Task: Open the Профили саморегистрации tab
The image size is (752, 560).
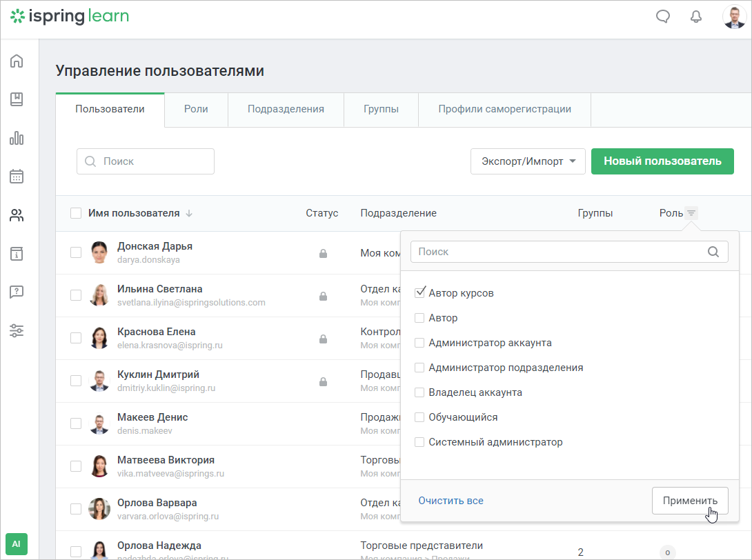Action: coord(504,110)
